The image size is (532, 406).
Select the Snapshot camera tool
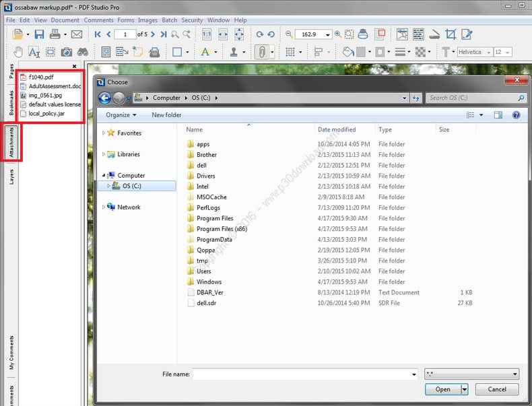(67, 52)
